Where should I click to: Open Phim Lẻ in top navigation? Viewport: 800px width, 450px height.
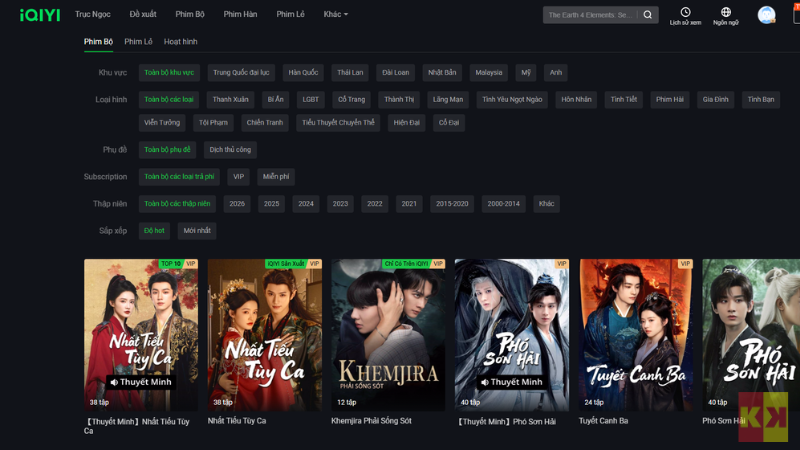click(290, 14)
